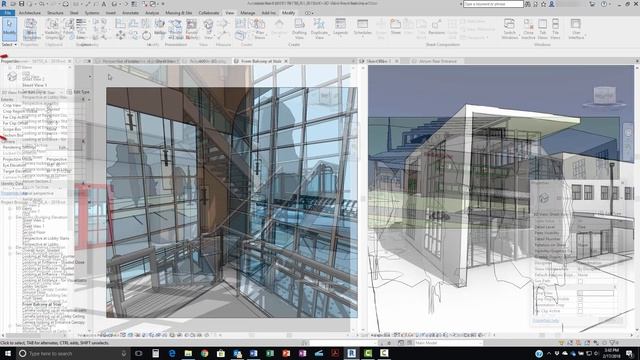This screenshot has height=360, width=640.
Task: Click the Duplicate View tool
Action: pyautogui.click(x=319, y=29)
